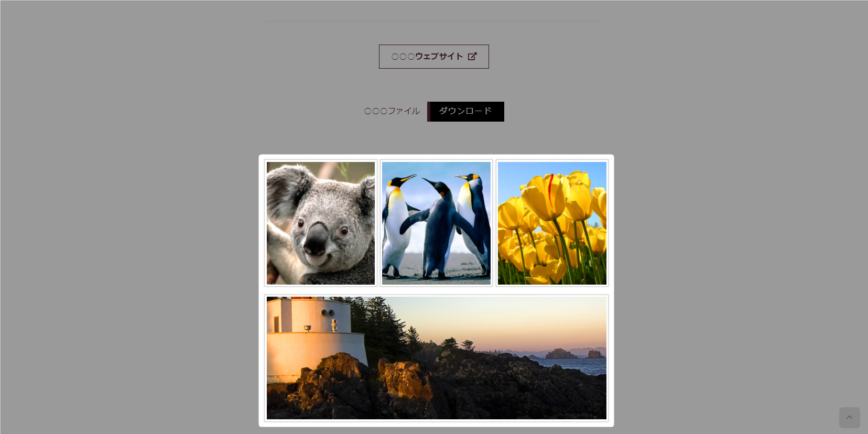Click the dark accent edge of ダウンロード button
Screen dimensions: 868x434
click(429, 112)
